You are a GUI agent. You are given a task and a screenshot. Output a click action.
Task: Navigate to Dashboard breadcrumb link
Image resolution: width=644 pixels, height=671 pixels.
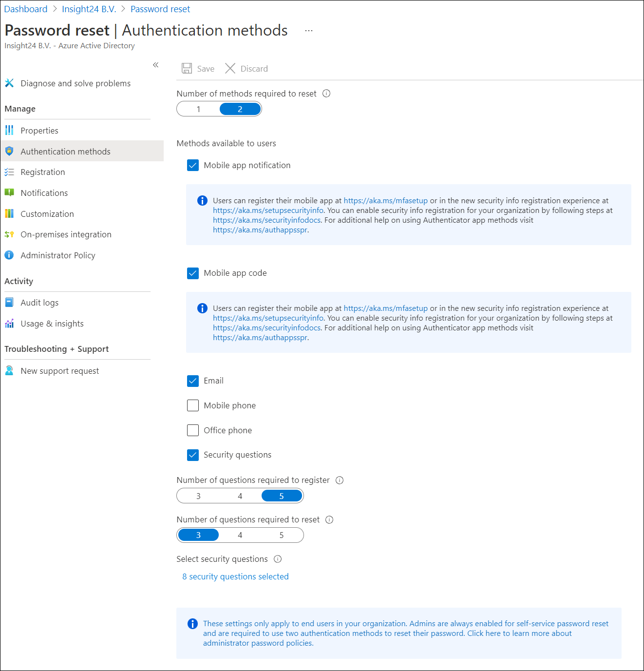(26, 9)
